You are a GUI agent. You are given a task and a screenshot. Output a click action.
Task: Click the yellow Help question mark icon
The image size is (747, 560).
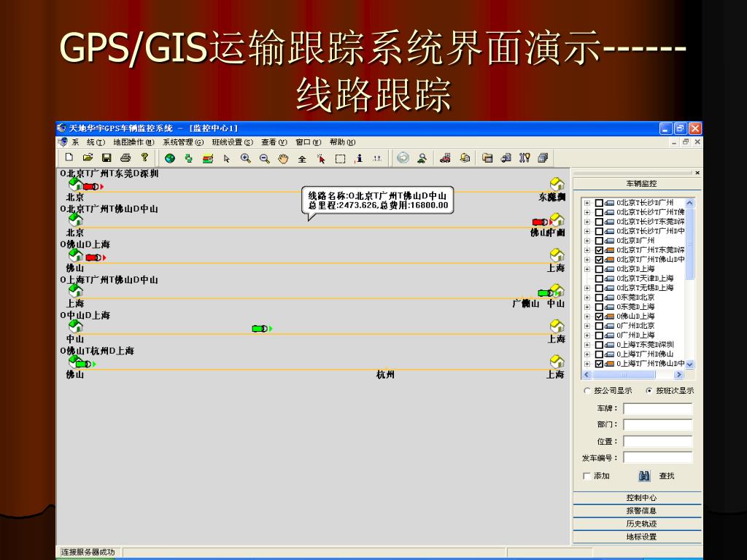[144, 157]
